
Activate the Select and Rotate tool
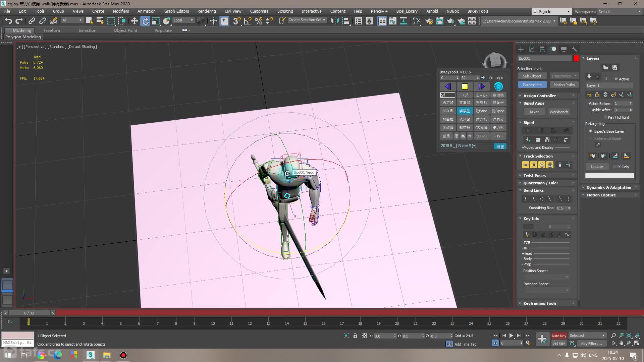(x=145, y=21)
